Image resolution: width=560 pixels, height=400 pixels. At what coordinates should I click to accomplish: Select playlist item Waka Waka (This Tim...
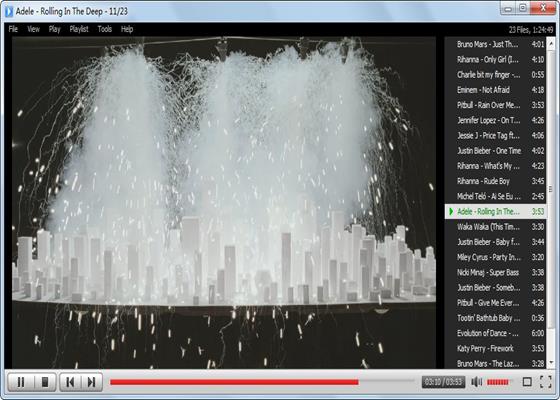pos(495,227)
